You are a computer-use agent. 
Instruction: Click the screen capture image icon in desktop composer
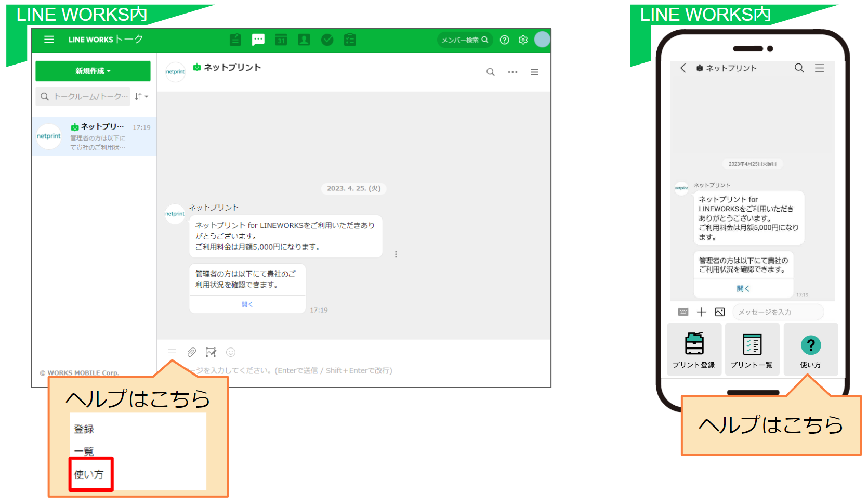pyautogui.click(x=211, y=352)
